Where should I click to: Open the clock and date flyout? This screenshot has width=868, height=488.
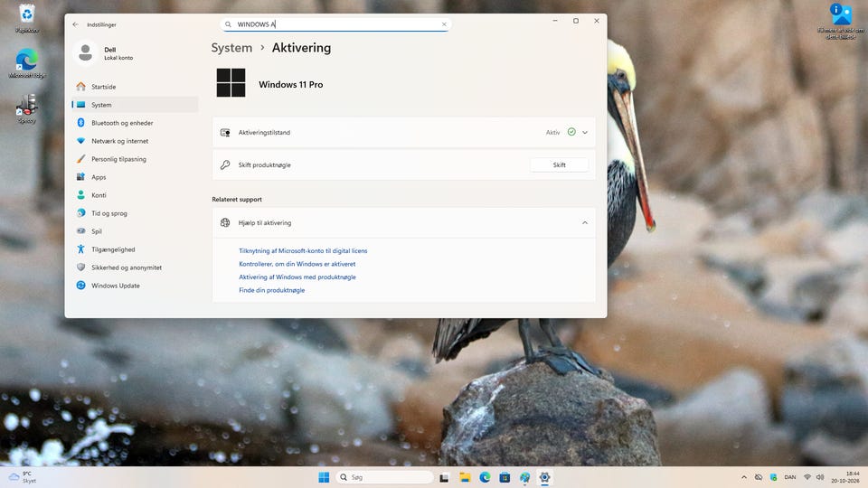(x=845, y=477)
